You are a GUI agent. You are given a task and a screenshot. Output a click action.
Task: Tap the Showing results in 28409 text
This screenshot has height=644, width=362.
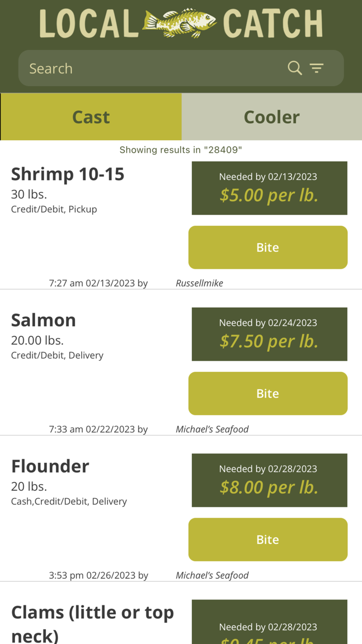pyautogui.click(x=181, y=150)
